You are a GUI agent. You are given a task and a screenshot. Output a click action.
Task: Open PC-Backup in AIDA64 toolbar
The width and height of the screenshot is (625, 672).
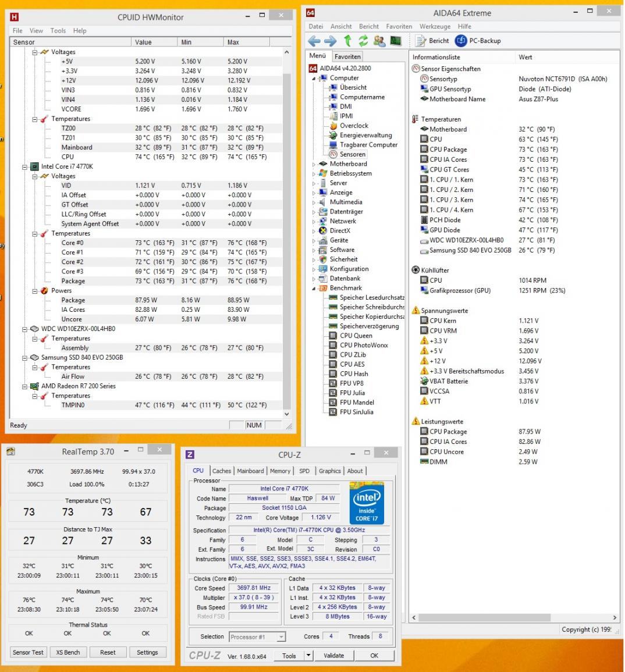pyautogui.click(x=478, y=41)
